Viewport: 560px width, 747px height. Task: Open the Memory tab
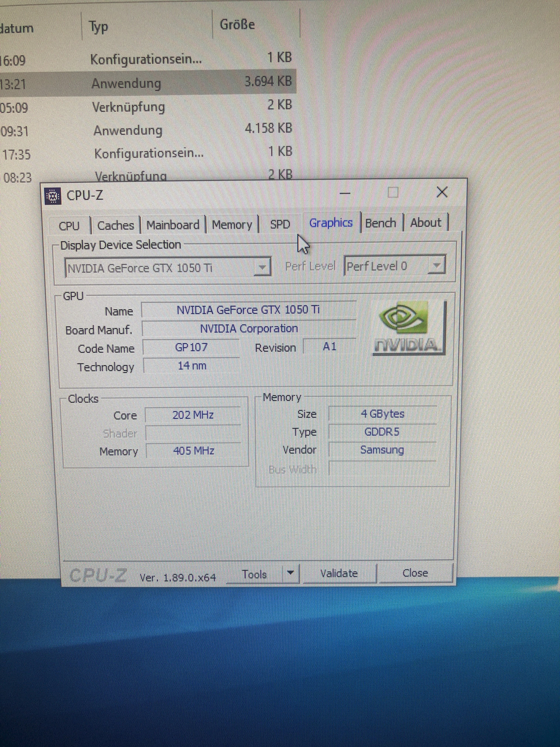pyautogui.click(x=232, y=225)
